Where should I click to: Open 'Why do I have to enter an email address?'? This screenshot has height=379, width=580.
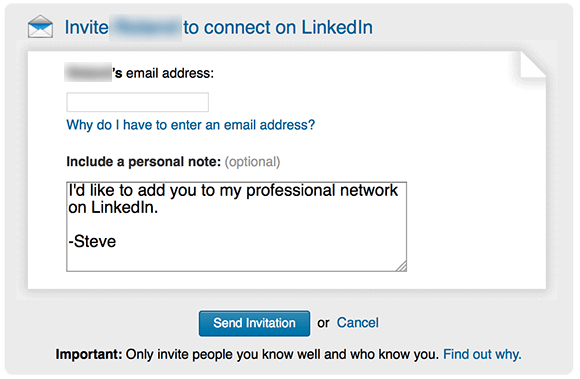[x=190, y=125]
